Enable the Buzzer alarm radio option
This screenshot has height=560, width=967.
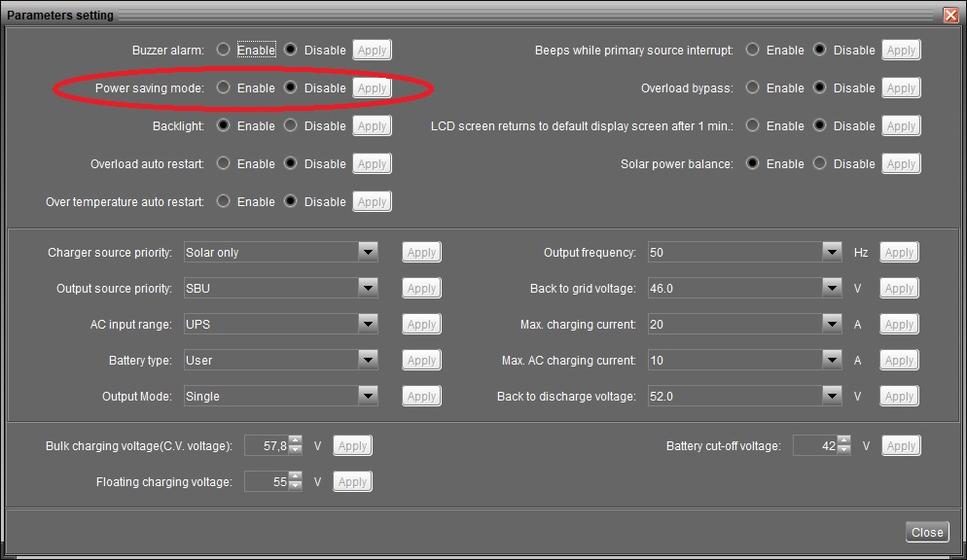click(x=224, y=50)
